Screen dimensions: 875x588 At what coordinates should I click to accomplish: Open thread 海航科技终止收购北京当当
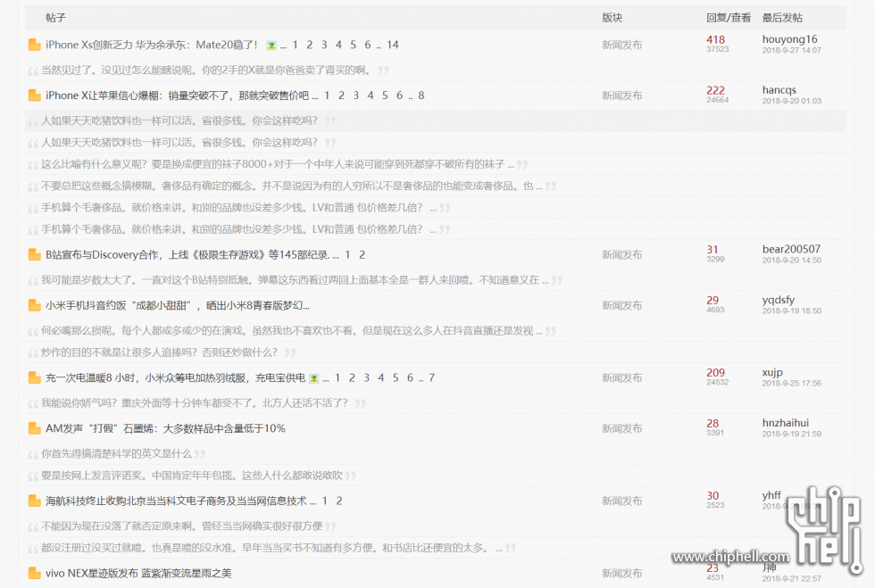click(177, 501)
